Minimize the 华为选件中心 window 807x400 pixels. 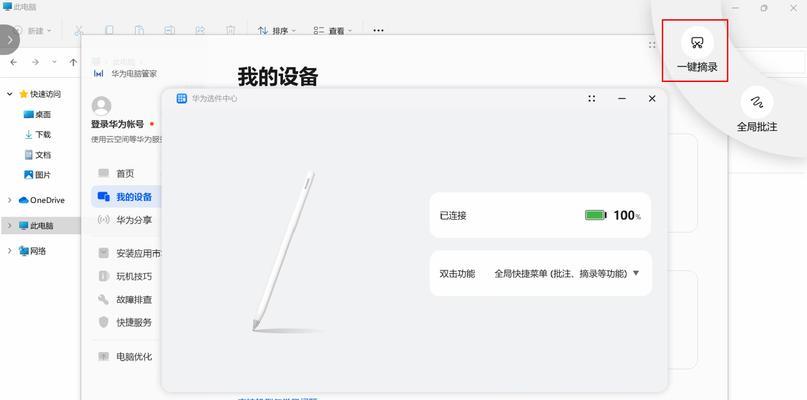coord(622,98)
